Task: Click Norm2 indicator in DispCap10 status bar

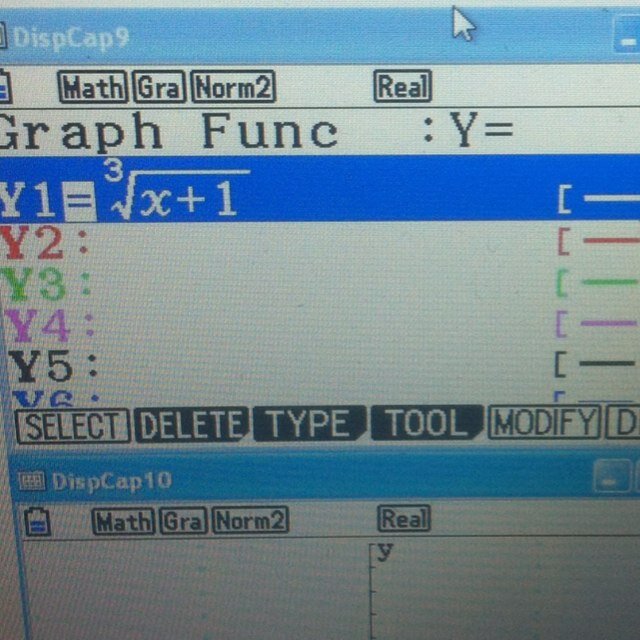Action: (251, 520)
